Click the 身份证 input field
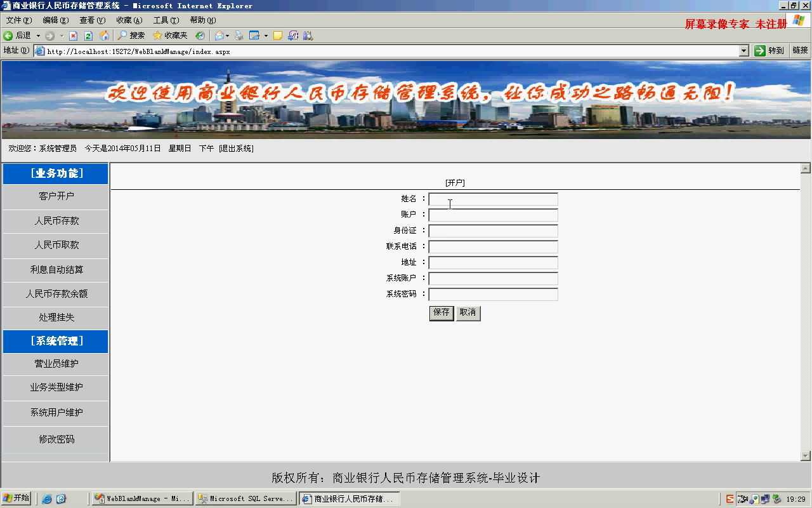Screen dimensions: 812x508 point(493,231)
